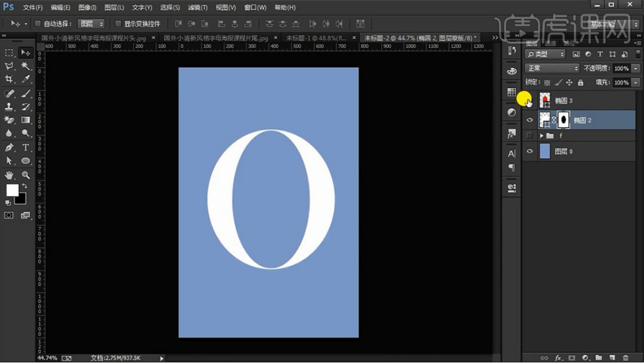Delete layer with trash icon
Image resolution: width=644 pixels, height=363 pixels.
pos(626,358)
